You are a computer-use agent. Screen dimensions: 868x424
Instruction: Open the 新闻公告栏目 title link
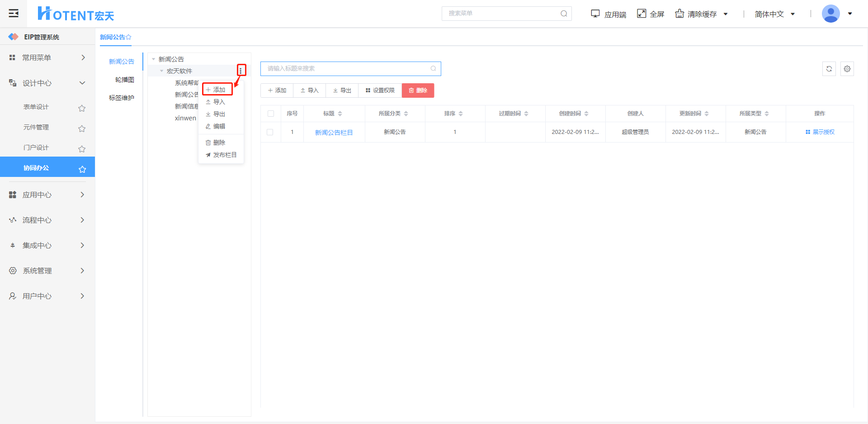click(334, 133)
